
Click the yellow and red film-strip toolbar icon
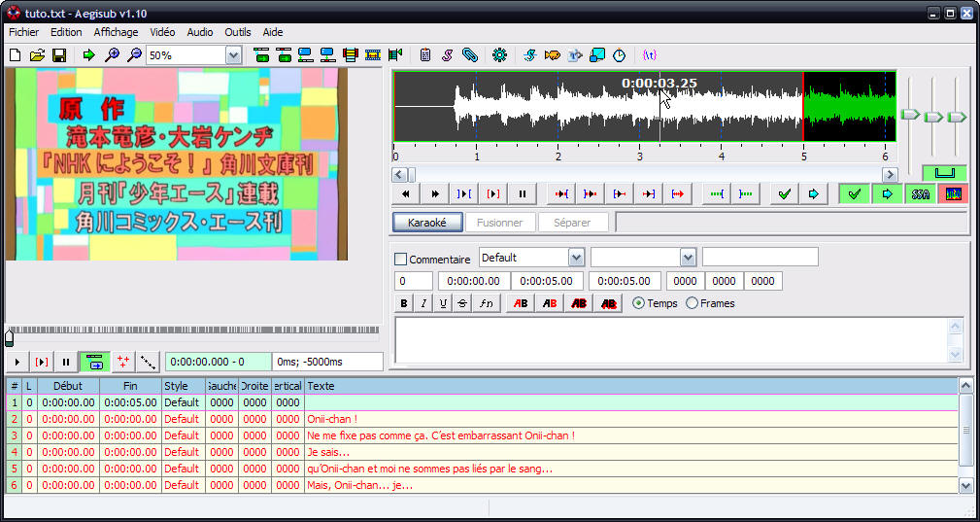350,55
